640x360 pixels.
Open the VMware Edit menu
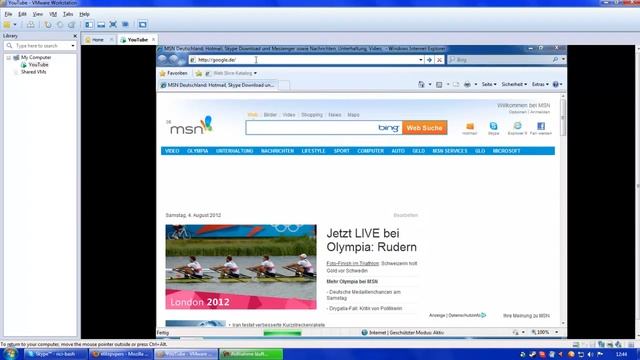(x=22, y=14)
